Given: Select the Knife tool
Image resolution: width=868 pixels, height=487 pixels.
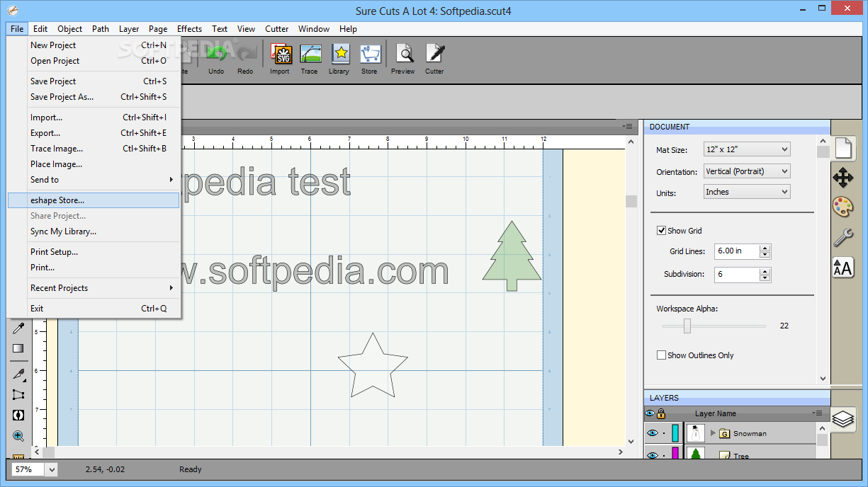Looking at the screenshot, I should [18, 374].
